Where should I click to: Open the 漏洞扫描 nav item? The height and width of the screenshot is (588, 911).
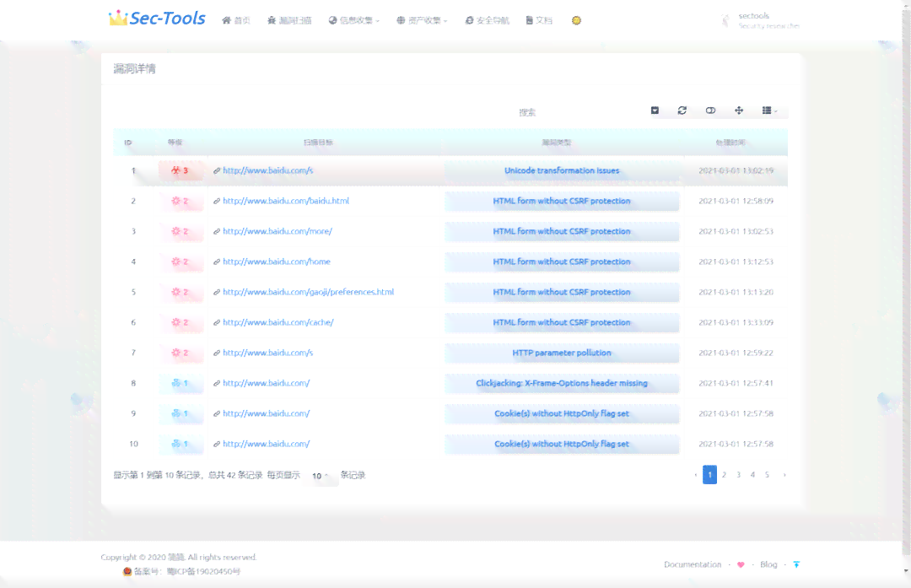click(289, 20)
